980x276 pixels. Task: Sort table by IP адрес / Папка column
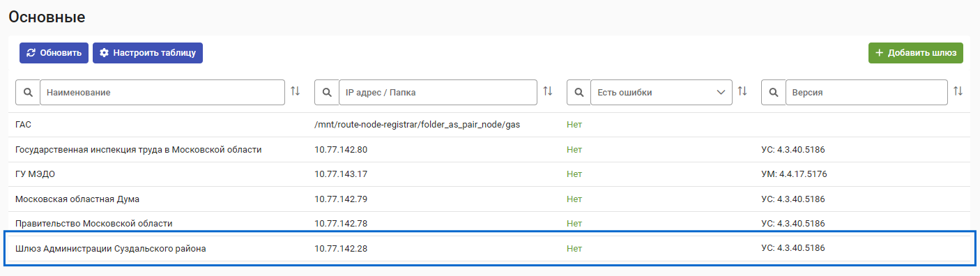click(548, 91)
